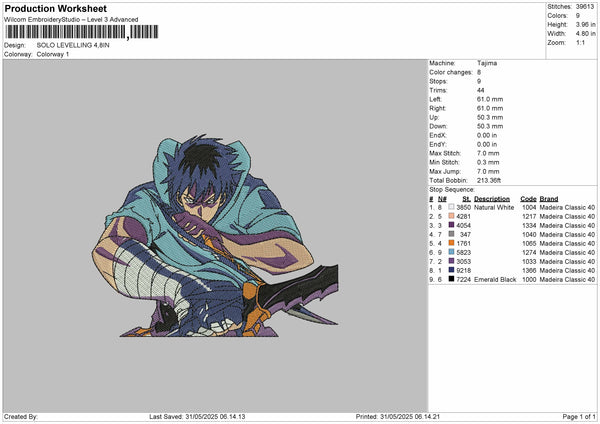Click the embroidered character design preview
Screen dimensions: 600x424
[215, 235]
